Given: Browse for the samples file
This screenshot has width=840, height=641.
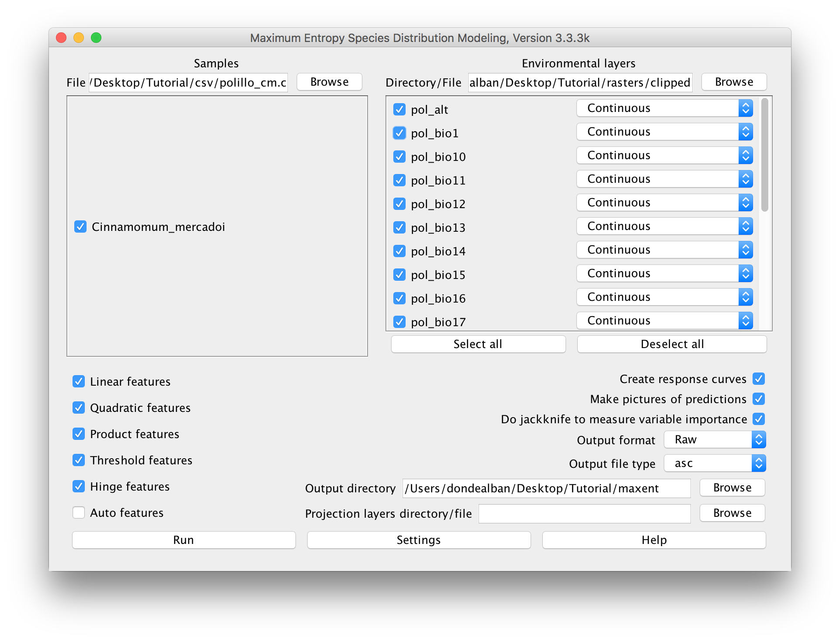Looking at the screenshot, I should 329,82.
